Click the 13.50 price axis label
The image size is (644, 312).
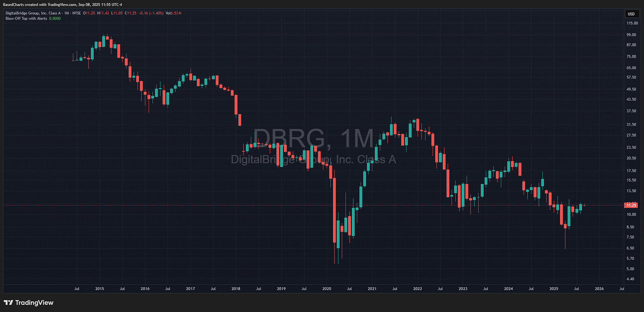point(632,191)
